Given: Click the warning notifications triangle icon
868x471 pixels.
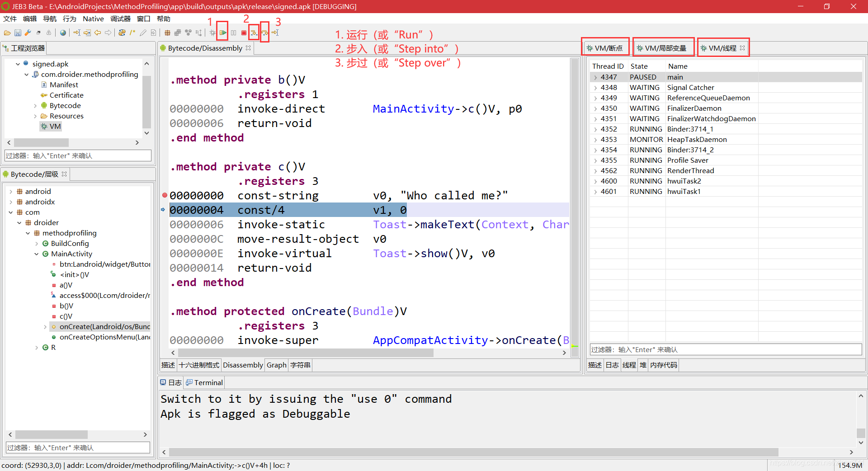Looking at the screenshot, I should [x=49, y=33].
